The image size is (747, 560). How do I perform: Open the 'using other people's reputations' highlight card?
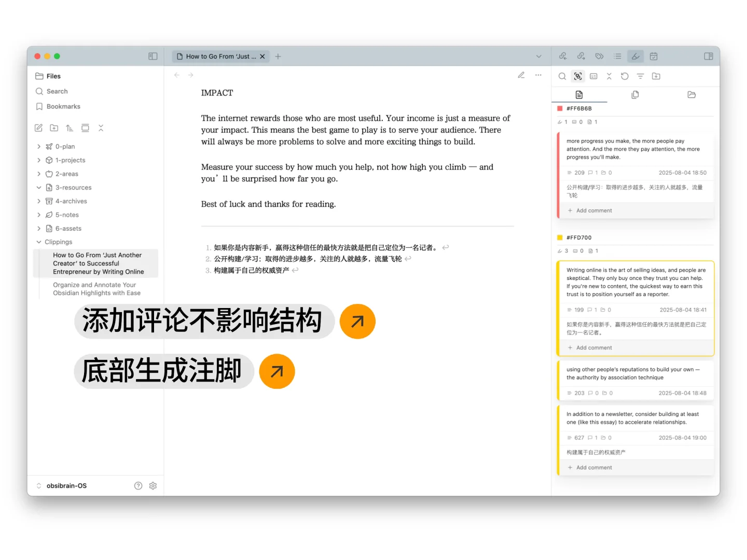tap(635, 380)
